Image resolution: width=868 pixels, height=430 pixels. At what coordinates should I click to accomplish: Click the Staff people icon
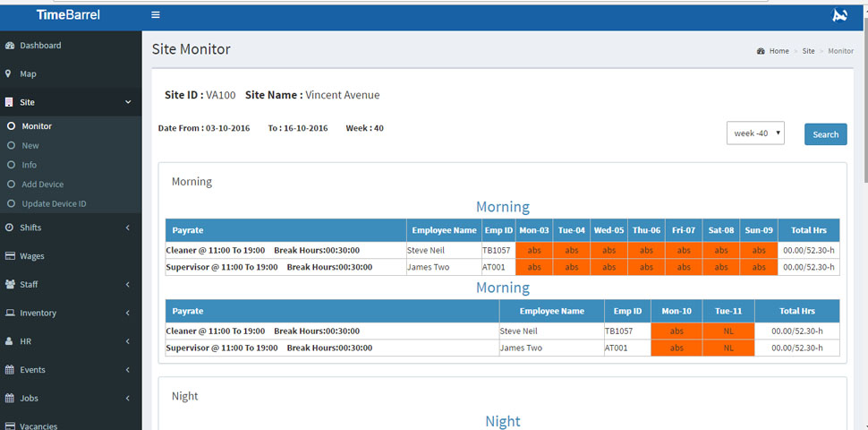(10, 285)
